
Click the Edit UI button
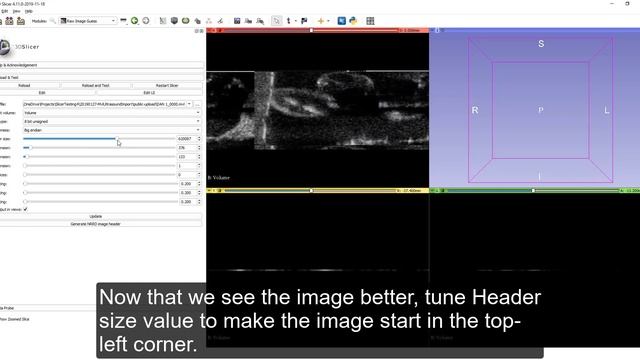pos(149,93)
